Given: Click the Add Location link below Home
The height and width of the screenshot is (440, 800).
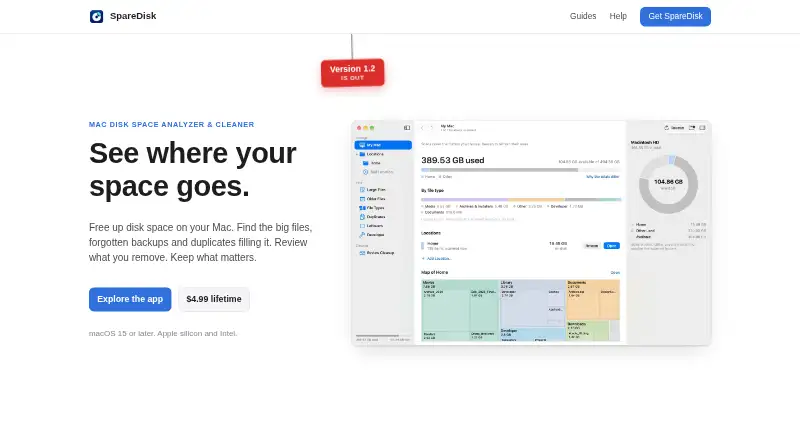Looking at the screenshot, I should (437, 259).
